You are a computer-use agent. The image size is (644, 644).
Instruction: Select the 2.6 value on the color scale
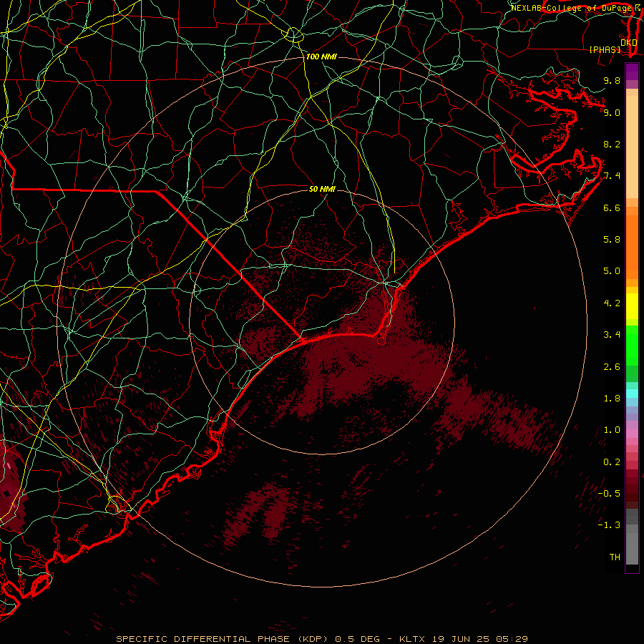click(x=612, y=367)
